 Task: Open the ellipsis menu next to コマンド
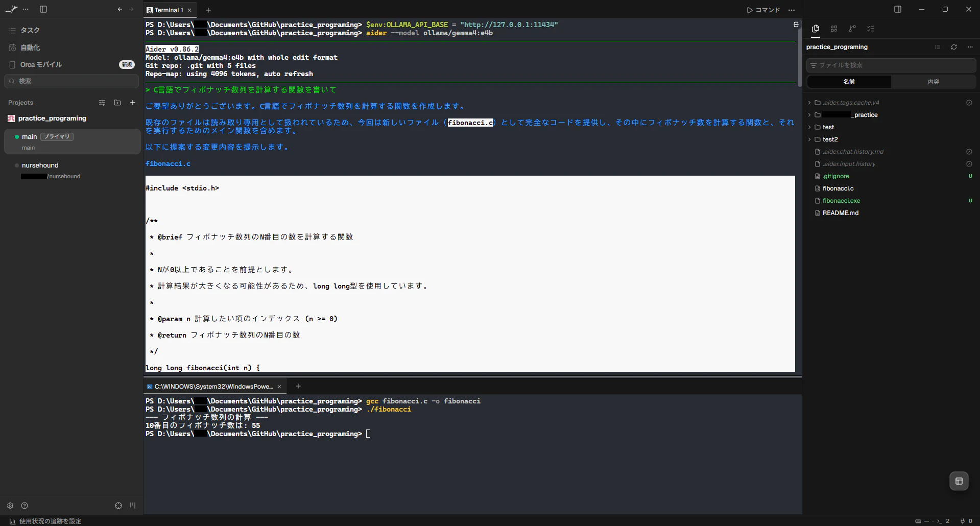[x=792, y=10]
